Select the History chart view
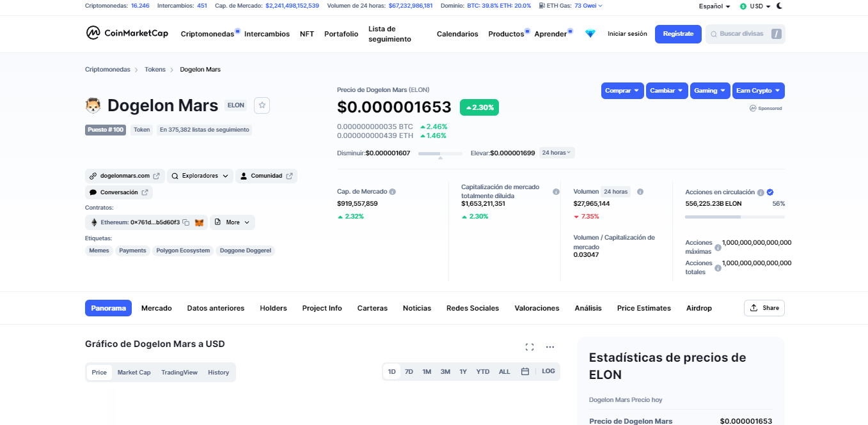The width and height of the screenshot is (868, 425). (x=218, y=373)
